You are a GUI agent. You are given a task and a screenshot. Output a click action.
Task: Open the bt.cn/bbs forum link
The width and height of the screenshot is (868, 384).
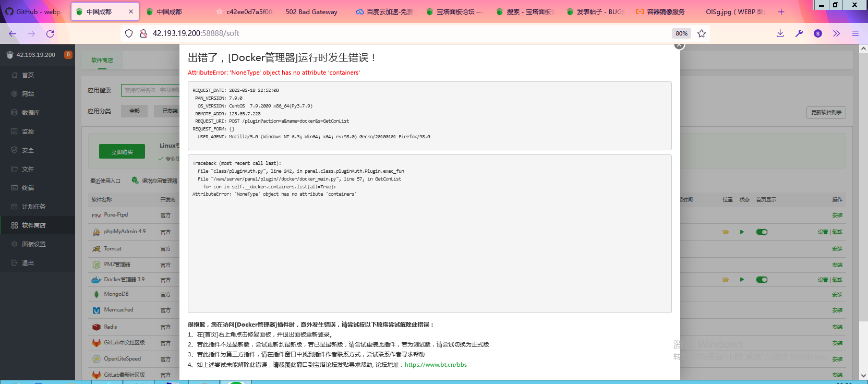(x=436, y=365)
